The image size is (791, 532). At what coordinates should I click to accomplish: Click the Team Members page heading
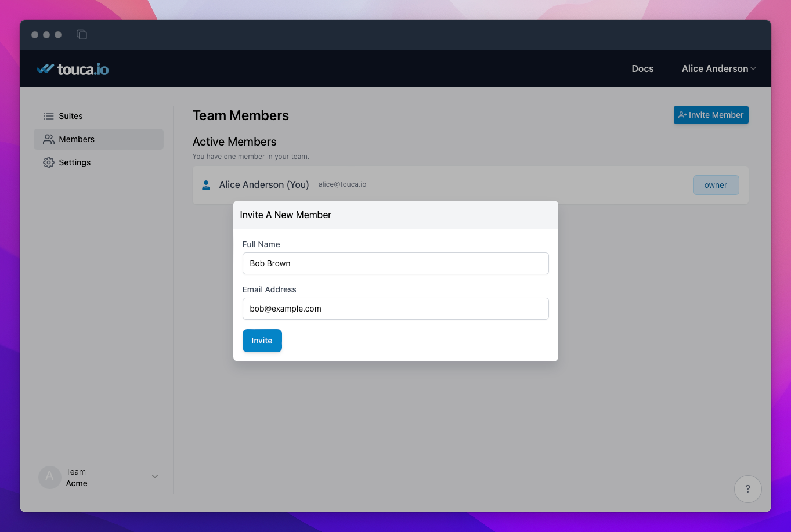(241, 115)
